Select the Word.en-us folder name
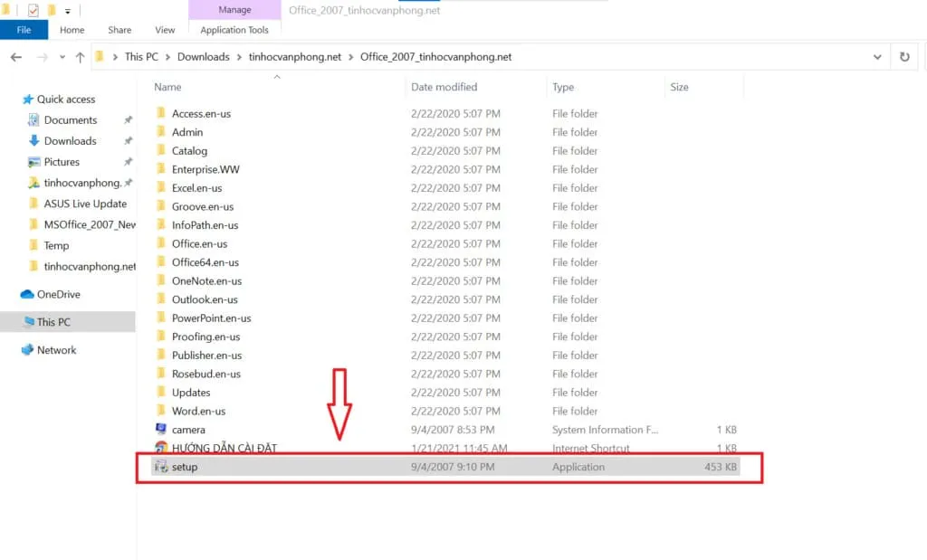The width and height of the screenshot is (927, 560). 198,411
